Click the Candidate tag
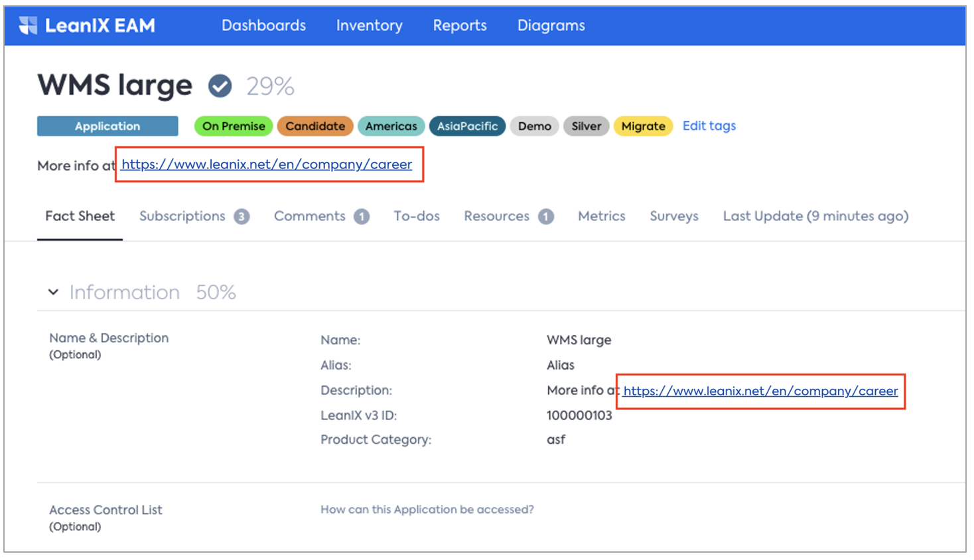 pyautogui.click(x=315, y=126)
